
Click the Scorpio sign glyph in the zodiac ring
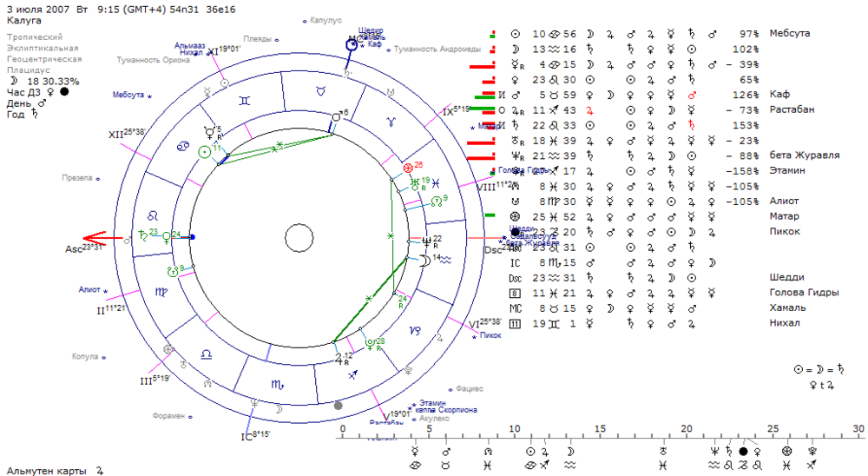click(x=278, y=384)
